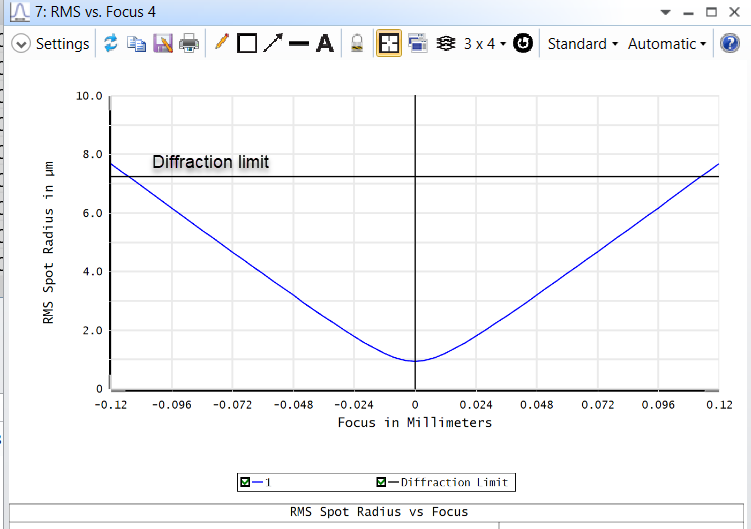751x529 pixels.
Task: Click the circular reset arrow icon
Action: coord(523,43)
